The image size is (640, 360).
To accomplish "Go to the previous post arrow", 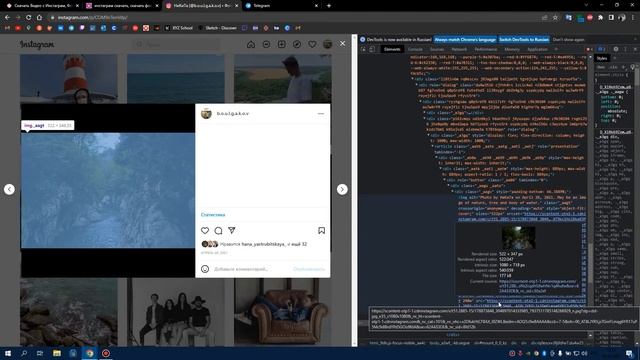I will 9,189.
